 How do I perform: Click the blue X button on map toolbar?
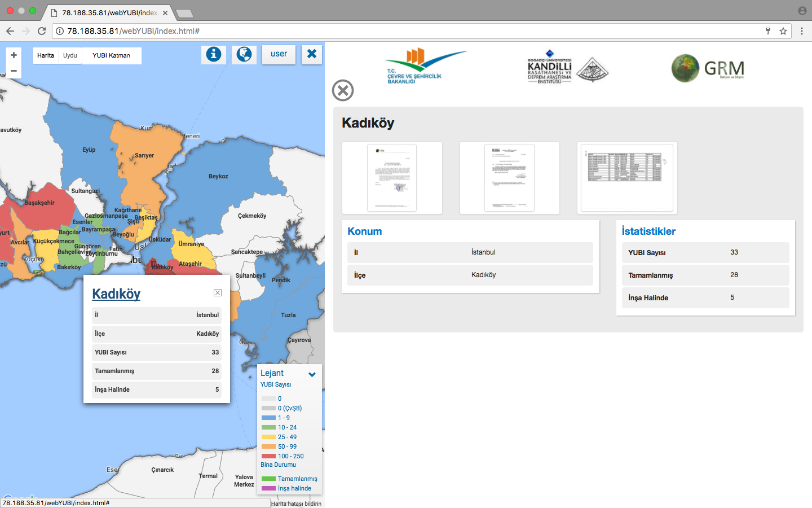click(312, 55)
